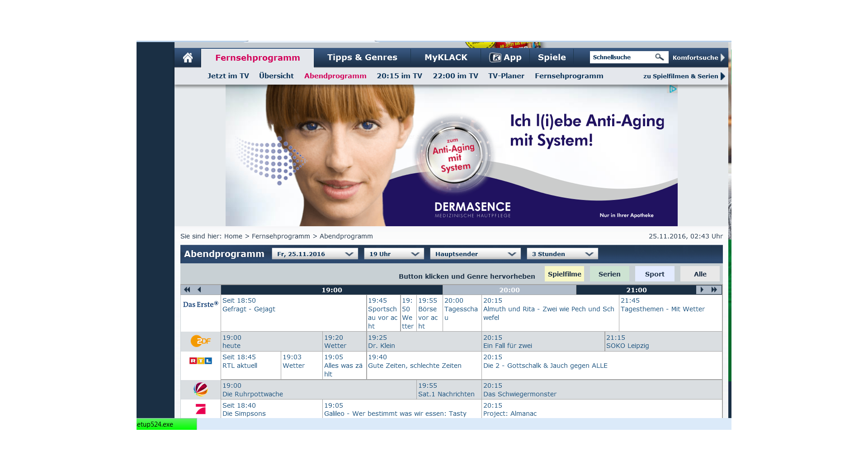Screen dimensions: 868x471
Task: Click the Komfortsuche arrow icon
Action: coord(722,57)
